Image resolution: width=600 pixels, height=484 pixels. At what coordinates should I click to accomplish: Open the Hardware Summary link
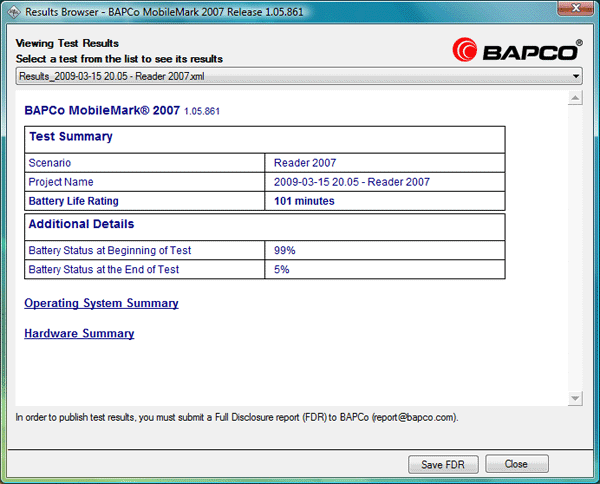79,333
